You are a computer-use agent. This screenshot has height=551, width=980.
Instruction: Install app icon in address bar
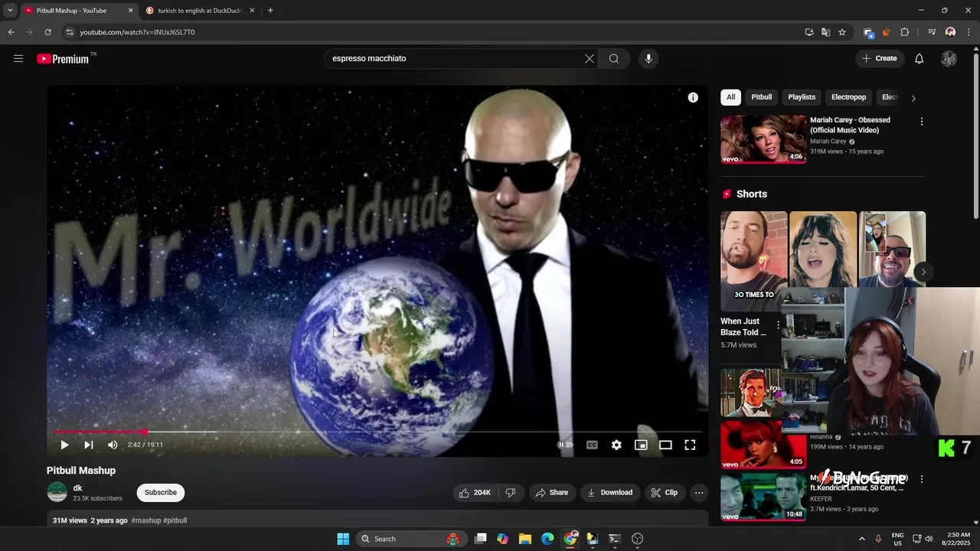tap(809, 32)
